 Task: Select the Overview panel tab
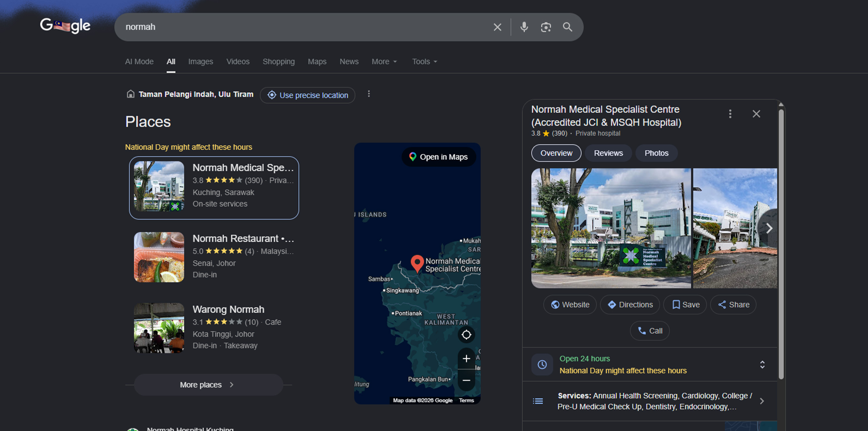556,153
